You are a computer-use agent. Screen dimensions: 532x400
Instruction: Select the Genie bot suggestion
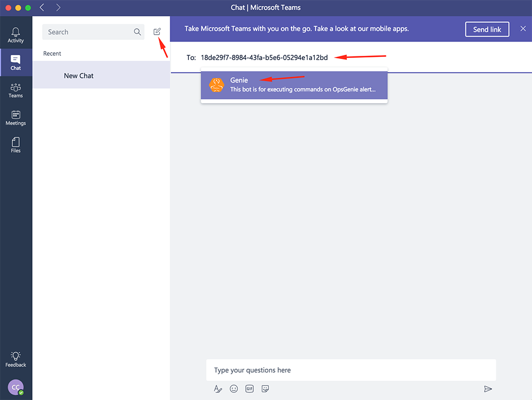[x=294, y=85]
